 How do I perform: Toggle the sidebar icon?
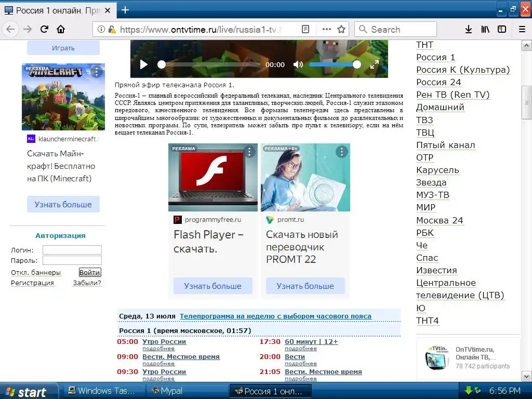(x=502, y=30)
